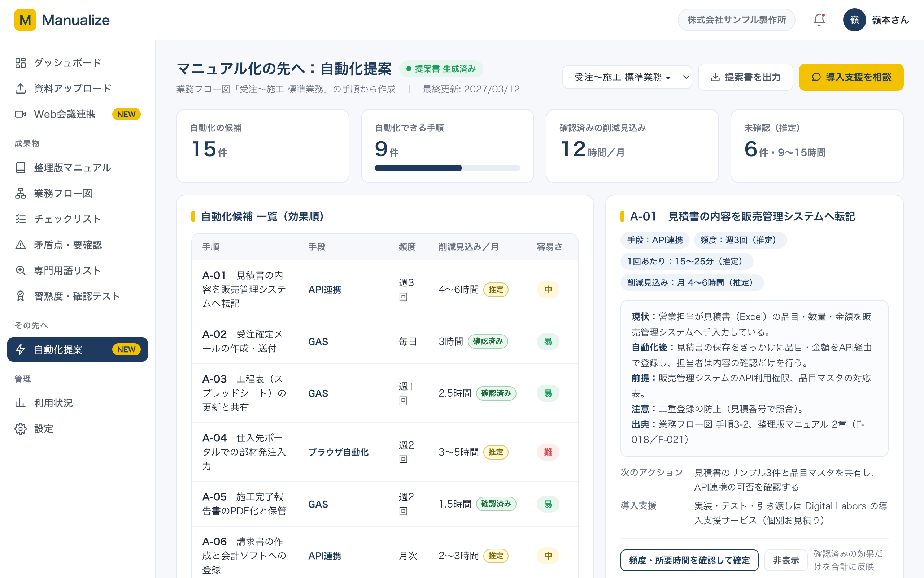Click 株式会社サンプル製作所 company pill

pos(736,20)
